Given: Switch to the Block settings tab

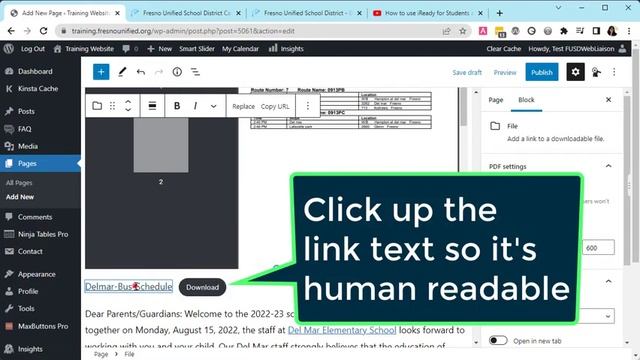Looking at the screenshot, I should point(526,100).
